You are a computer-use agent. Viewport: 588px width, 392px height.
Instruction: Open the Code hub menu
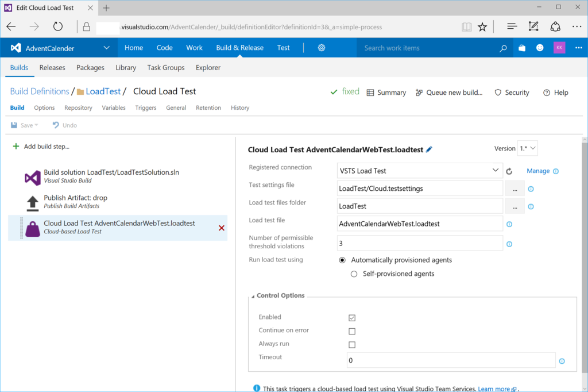(x=164, y=48)
